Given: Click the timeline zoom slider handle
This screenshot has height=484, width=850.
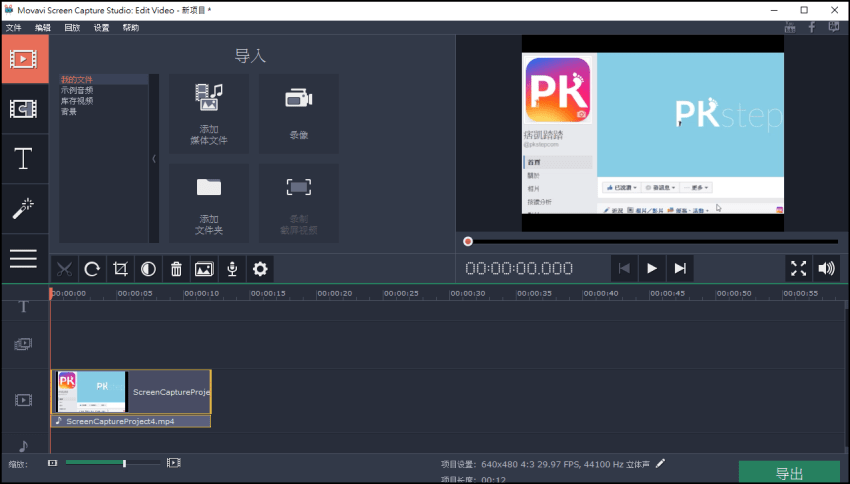Looking at the screenshot, I should [124, 463].
